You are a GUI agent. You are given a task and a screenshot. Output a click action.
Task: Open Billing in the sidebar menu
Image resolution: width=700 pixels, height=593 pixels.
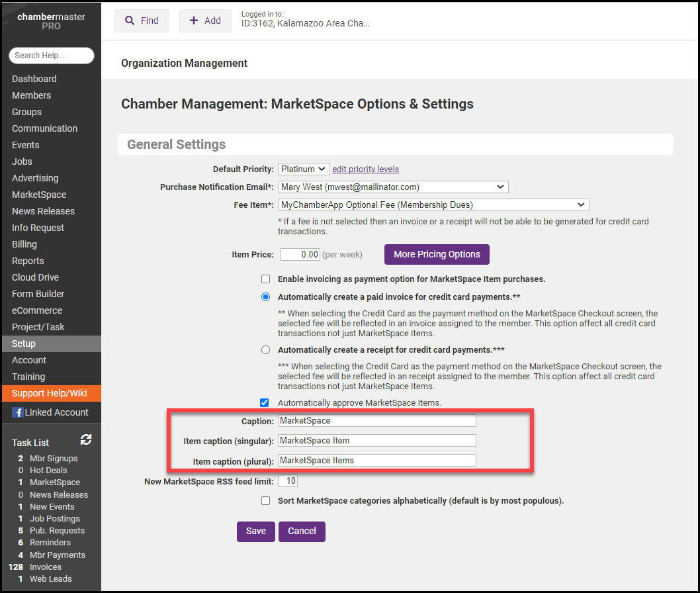tap(24, 244)
